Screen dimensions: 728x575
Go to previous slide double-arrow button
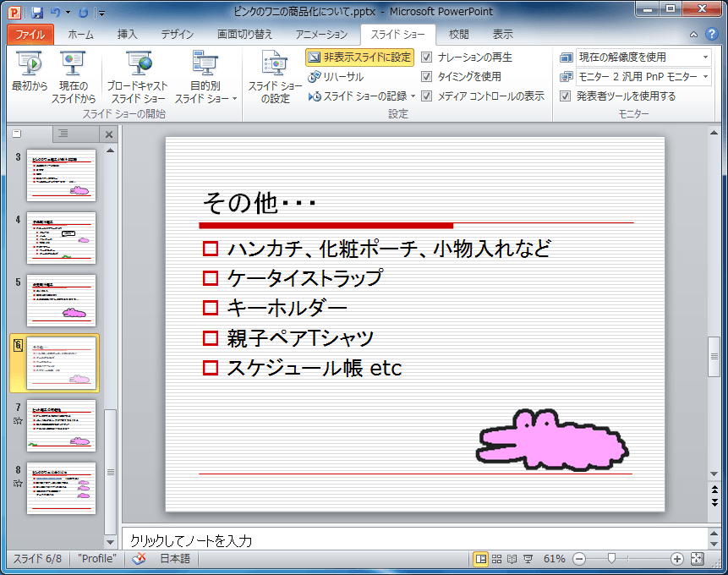[x=715, y=489]
